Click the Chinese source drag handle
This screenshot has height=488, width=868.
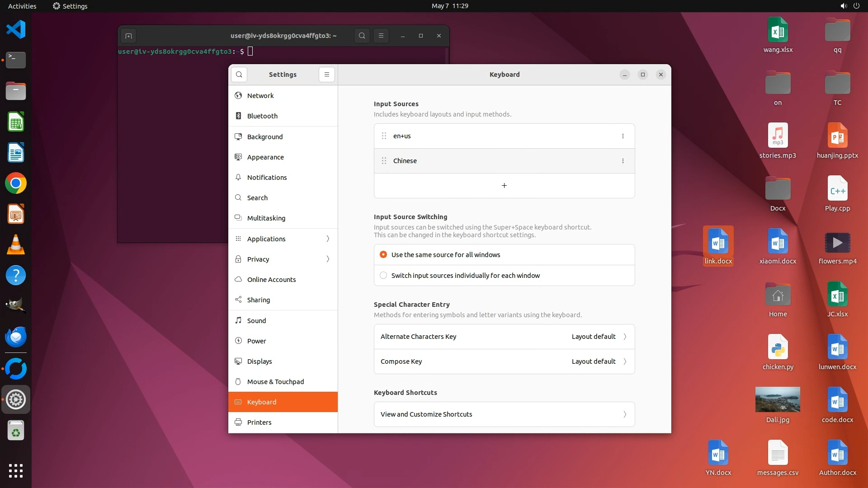click(384, 161)
